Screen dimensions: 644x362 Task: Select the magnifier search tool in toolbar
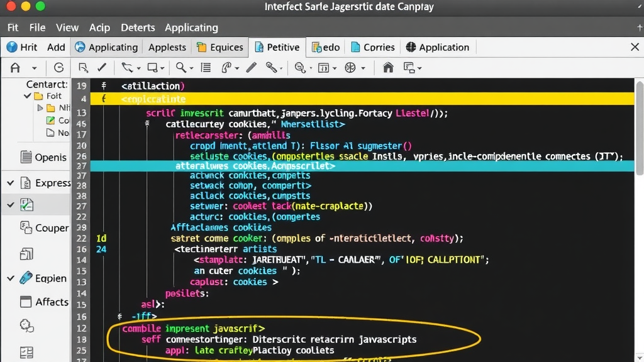[x=180, y=67]
